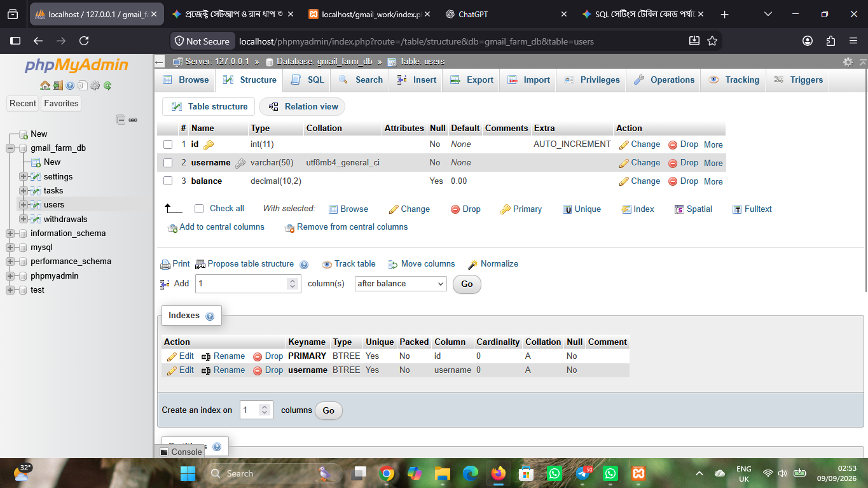
Task: Open the Browse tab
Action: coord(186,80)
